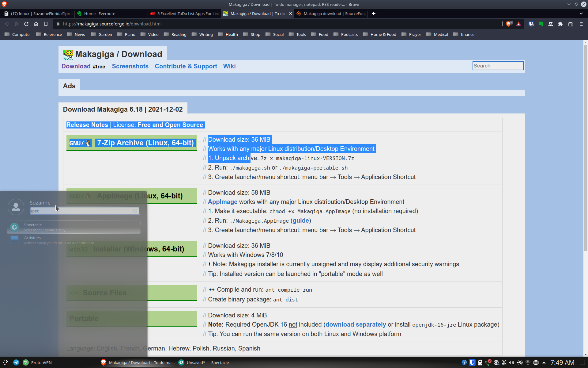The height and width of the screenshot is (368, 588).
Task: Open the Release Notes link
Action: [x=87, y=125]
